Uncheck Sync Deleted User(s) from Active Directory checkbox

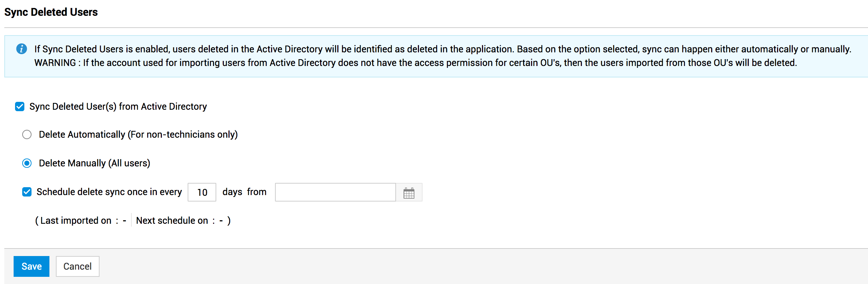(20, 106)
